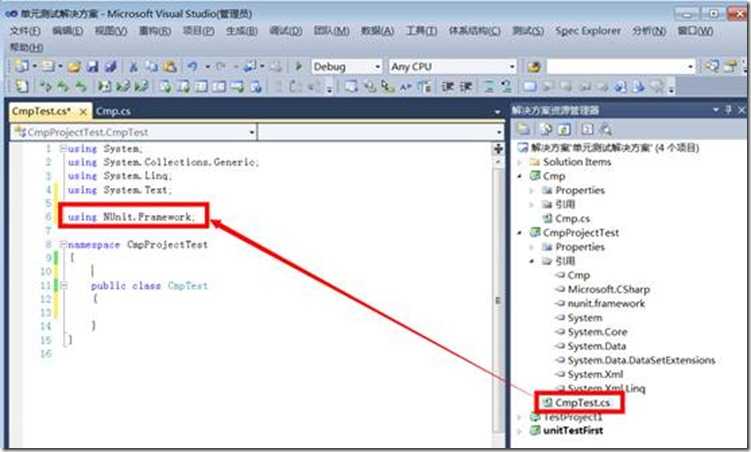The width and height of the screenshot is (751, 452).
Task: Open the 视图(V) menu
Action: click(x=111, y=31)
